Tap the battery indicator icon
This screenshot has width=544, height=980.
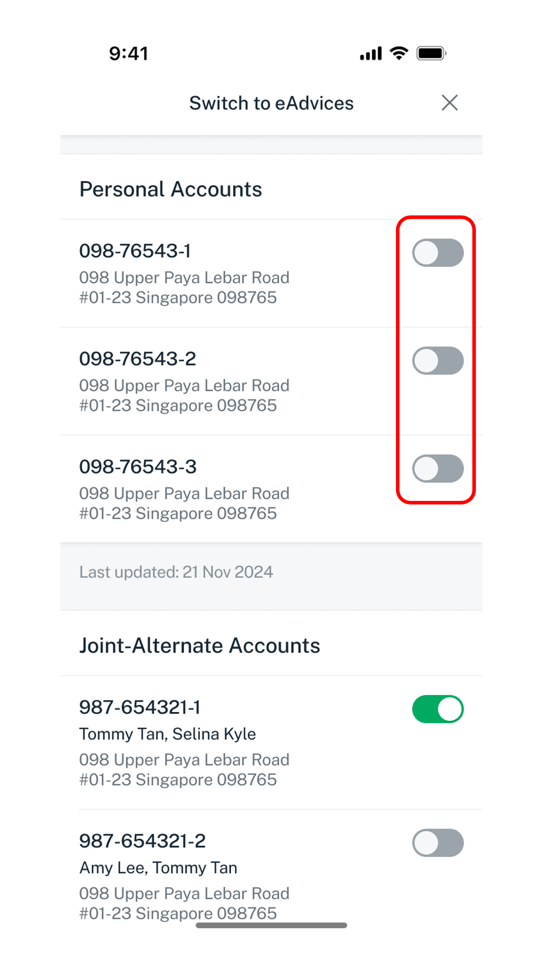click(432, 53)
